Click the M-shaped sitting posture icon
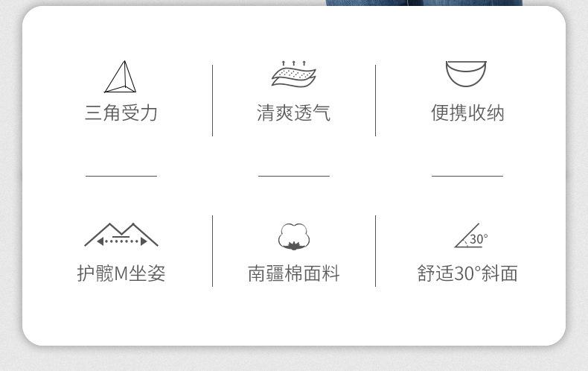 click(x=121, y=235)
